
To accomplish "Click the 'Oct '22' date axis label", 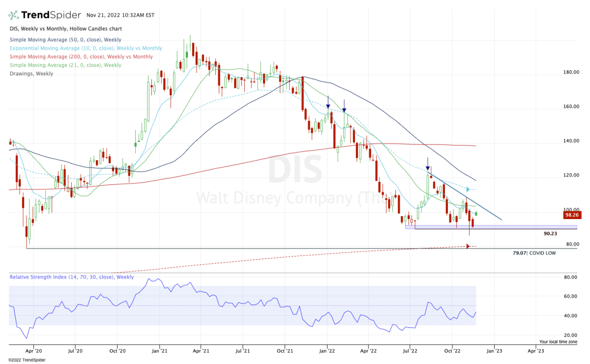I will (x=452, y=352).
